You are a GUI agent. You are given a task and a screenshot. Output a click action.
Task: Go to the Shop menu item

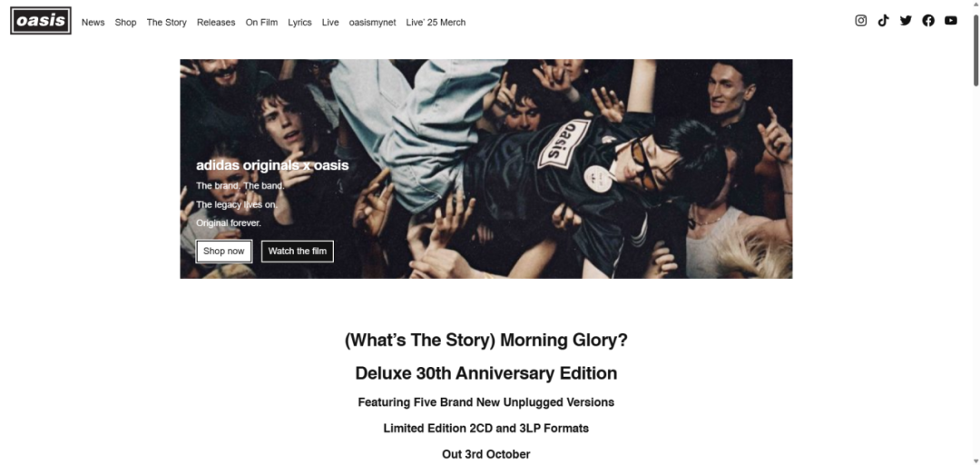point(125,23)
